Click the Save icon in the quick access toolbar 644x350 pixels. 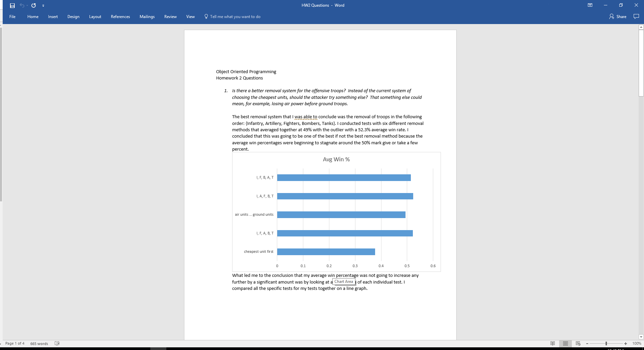(12, 5)
